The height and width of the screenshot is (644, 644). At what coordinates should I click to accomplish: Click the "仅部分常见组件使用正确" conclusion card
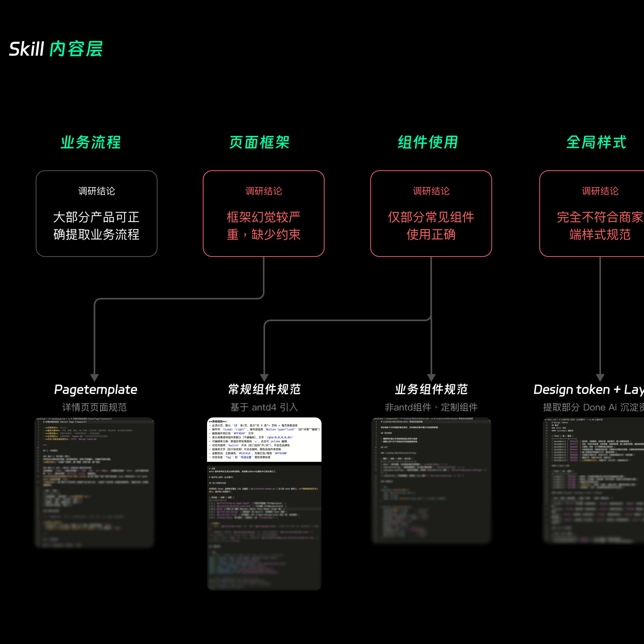pyautogui.click(x=431, y=214)
